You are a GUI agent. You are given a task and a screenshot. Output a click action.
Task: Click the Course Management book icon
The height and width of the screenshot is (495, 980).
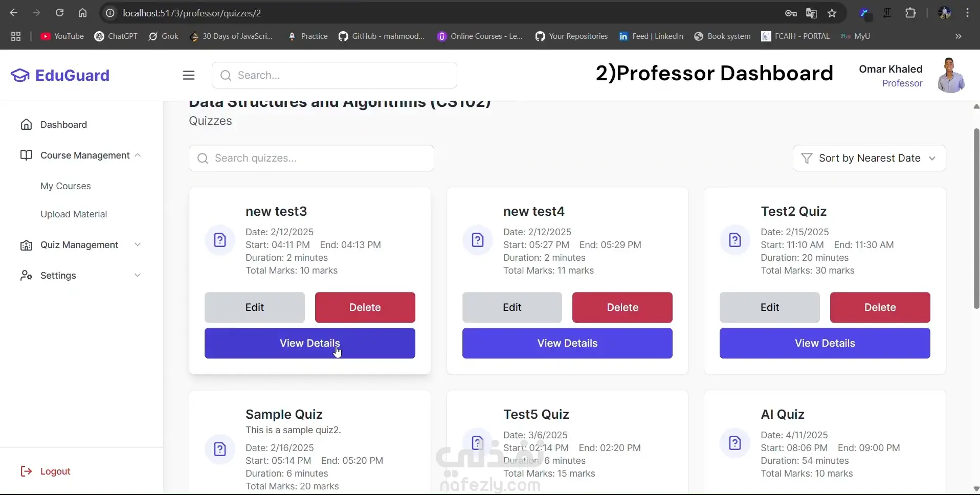[x=26, y=155]
